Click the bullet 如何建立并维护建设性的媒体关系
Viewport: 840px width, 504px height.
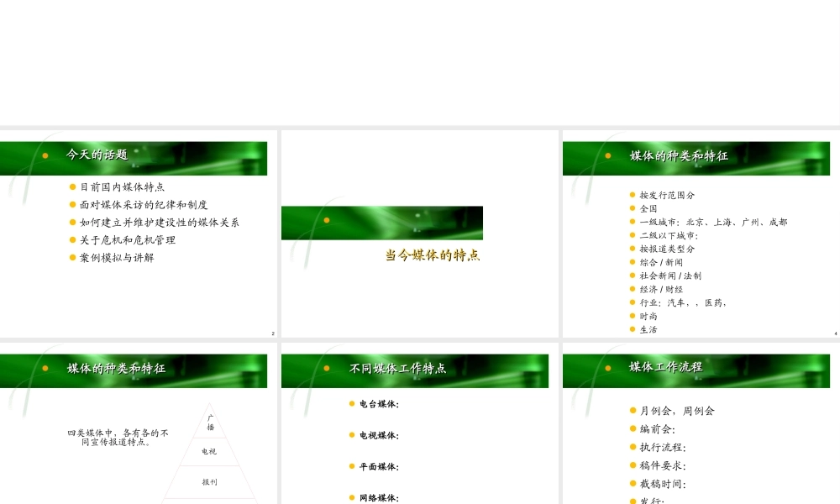[x=159, y=223]
